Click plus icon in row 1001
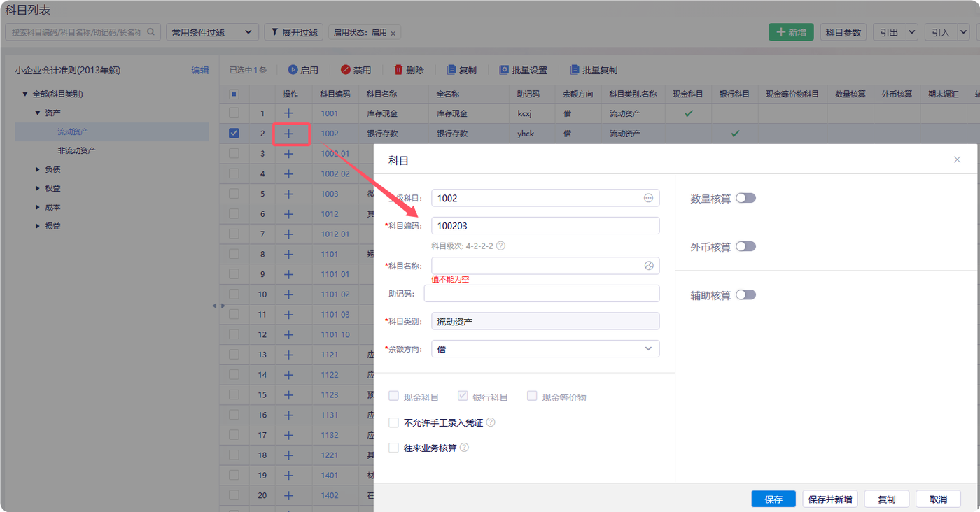The width and height of the screenshot is (980, 512). click(x=288, y=113)
